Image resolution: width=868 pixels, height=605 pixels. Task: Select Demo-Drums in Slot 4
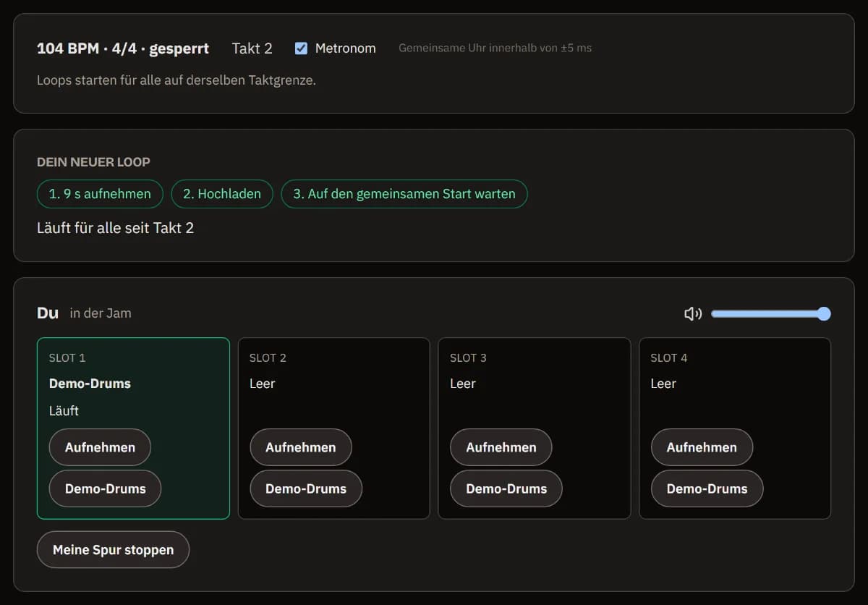[x=707, y=488]
